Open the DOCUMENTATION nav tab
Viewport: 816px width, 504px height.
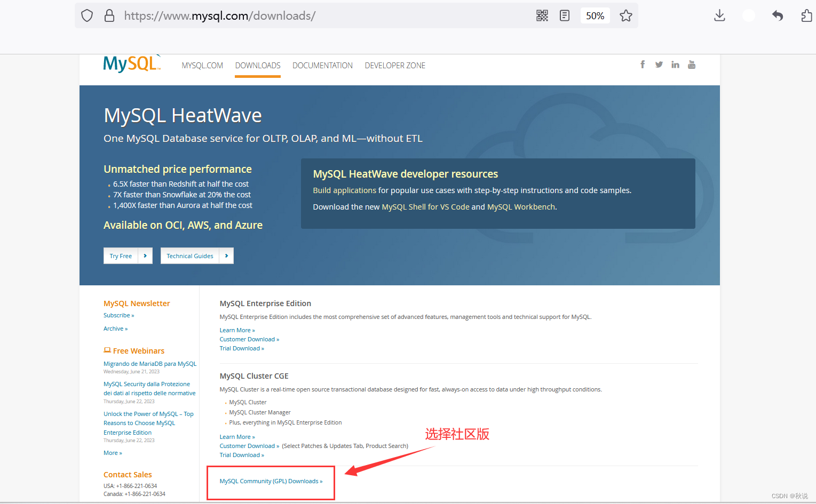(322, 66)
